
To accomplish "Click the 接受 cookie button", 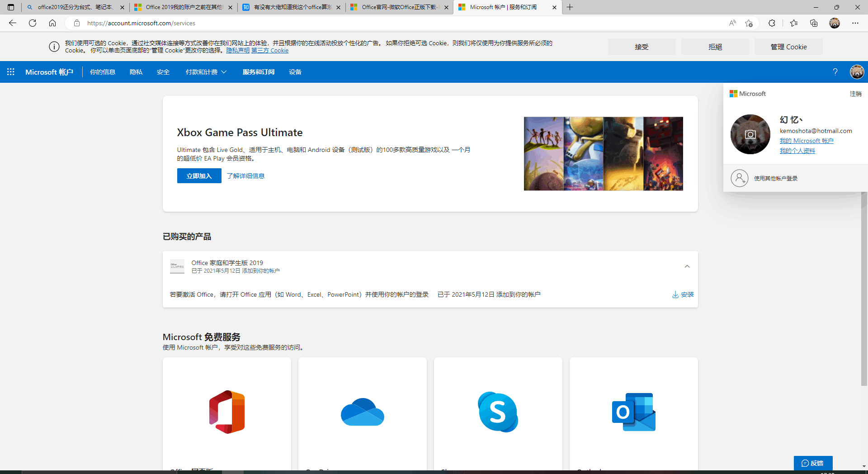I will click(x=642, y=47).
